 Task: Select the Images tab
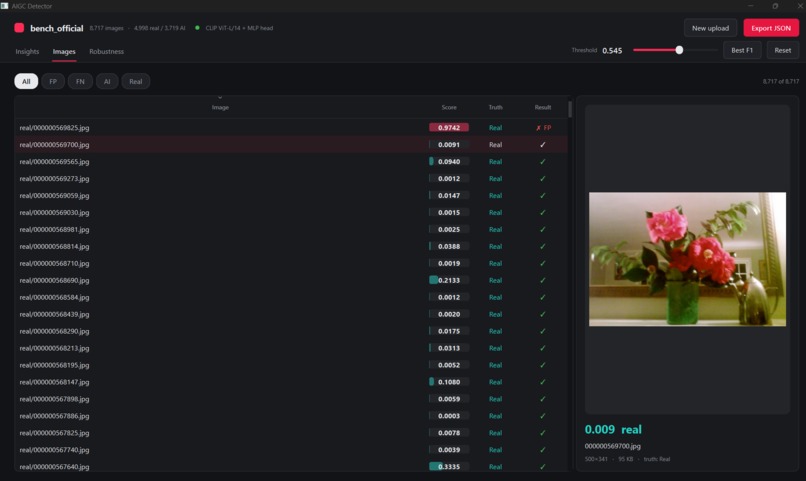[64, 51]
